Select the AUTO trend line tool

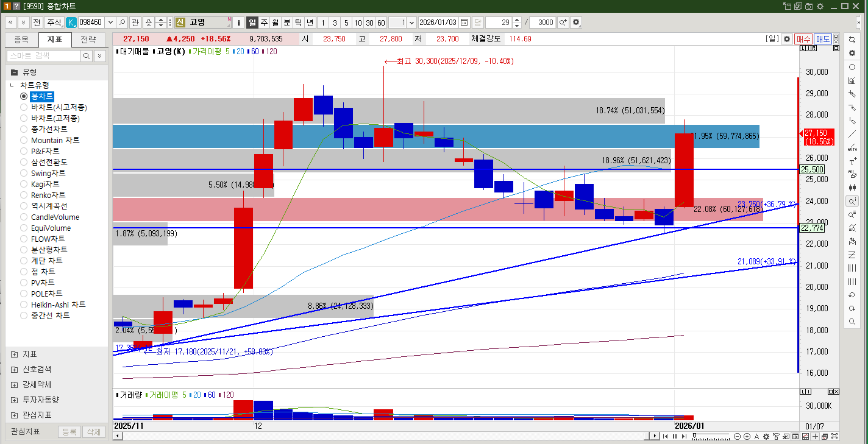pyautogui.click(x=852, y=147)
